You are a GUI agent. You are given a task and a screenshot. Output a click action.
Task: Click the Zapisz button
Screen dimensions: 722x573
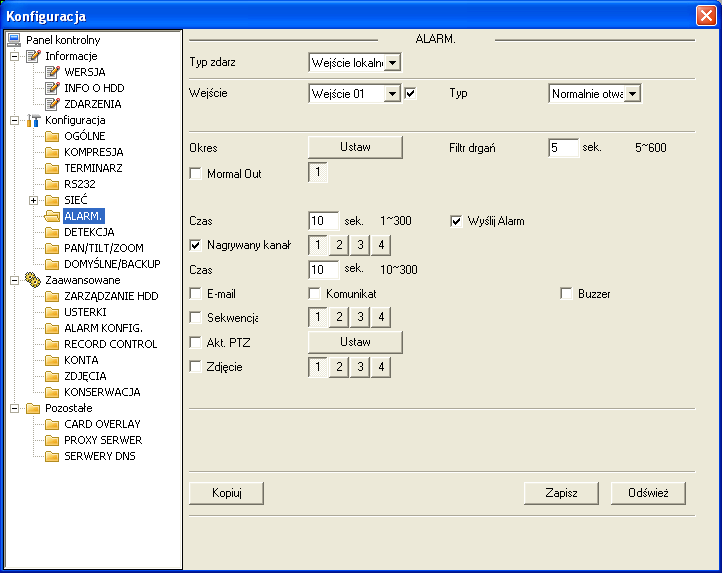561,493
